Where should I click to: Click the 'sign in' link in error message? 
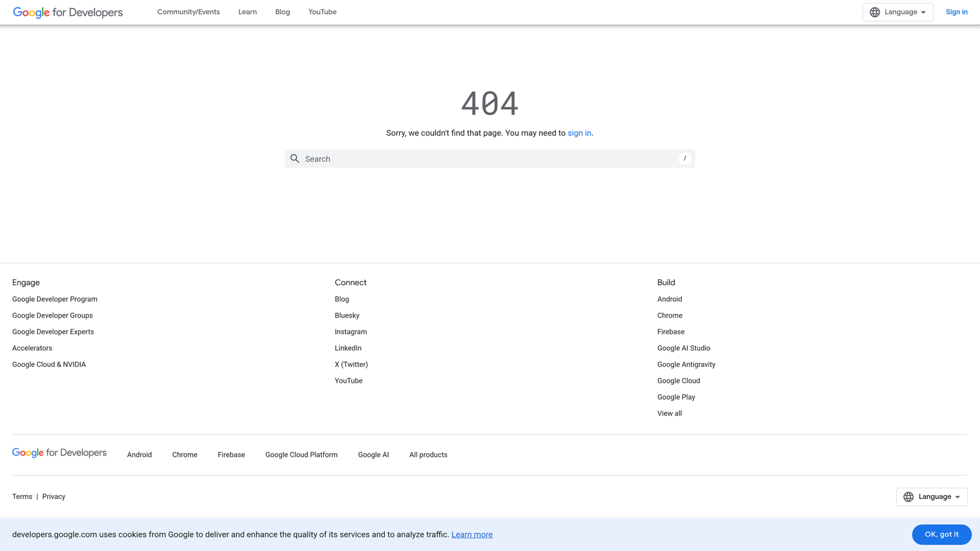pos(579,133)
